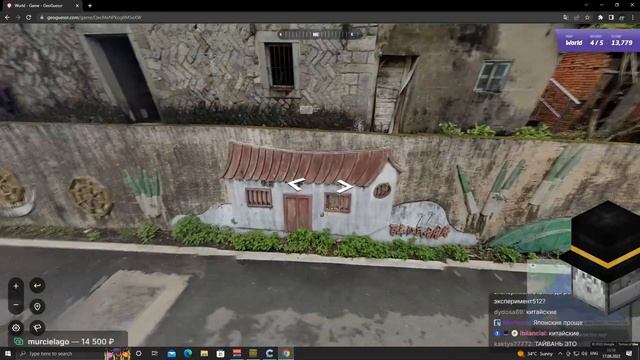The height and width of the screenshot is (360, 640).
Task: Zoom out with the minus button
Action: point(16,305)
